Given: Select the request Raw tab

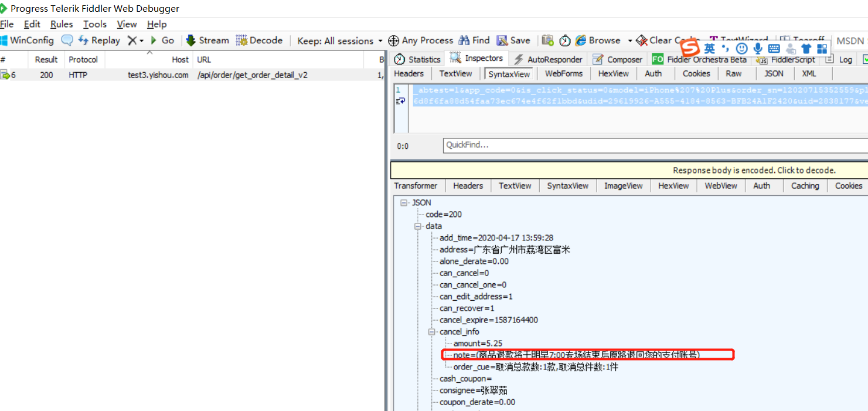Looking at the screenshot, I should coord(734,74).
